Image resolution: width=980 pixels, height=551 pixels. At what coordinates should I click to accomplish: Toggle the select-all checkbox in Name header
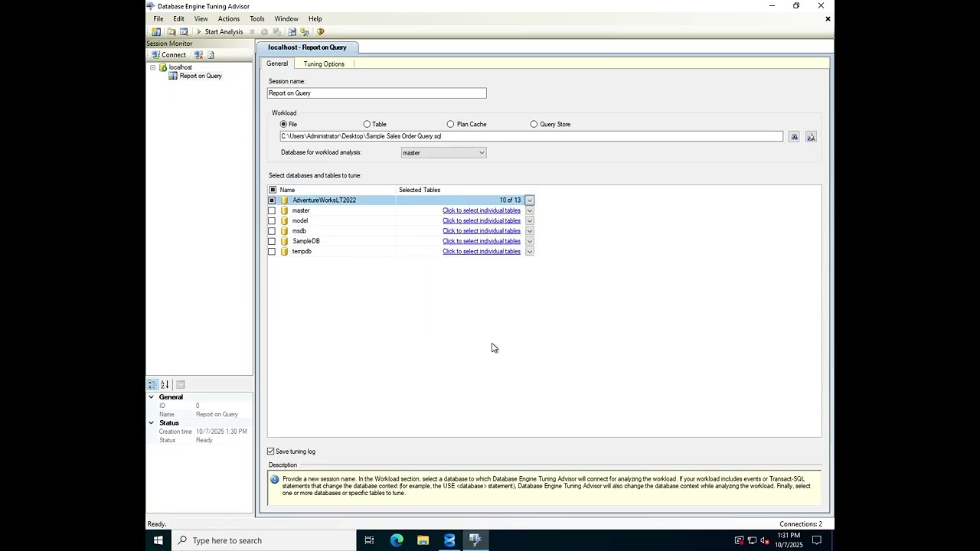coord(273,190)
